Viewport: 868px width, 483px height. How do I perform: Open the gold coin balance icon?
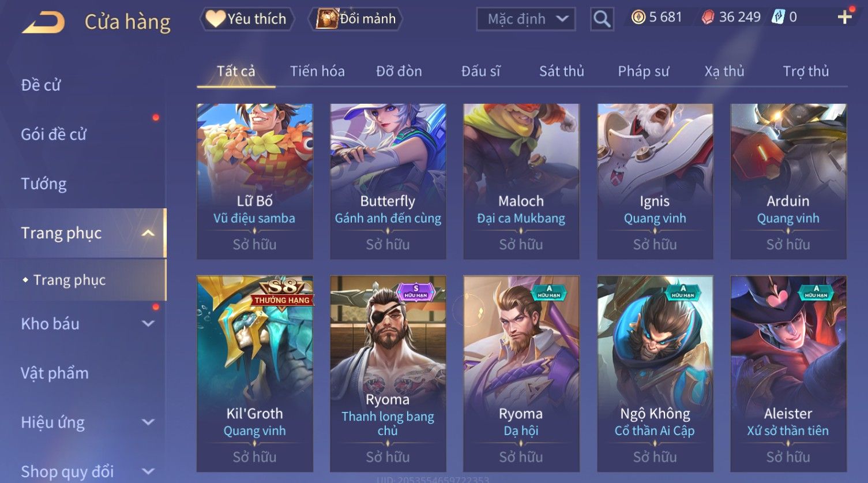638,17
